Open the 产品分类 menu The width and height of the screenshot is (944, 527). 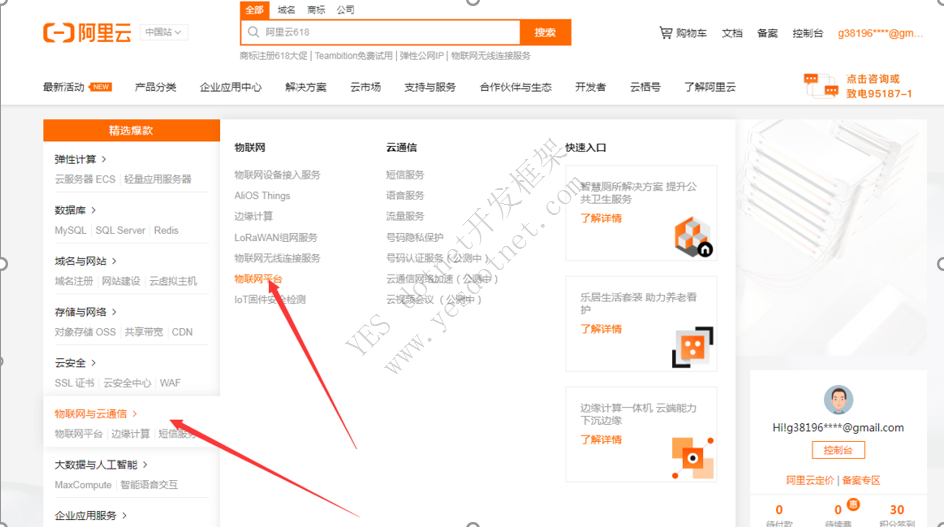pos(155,87)
